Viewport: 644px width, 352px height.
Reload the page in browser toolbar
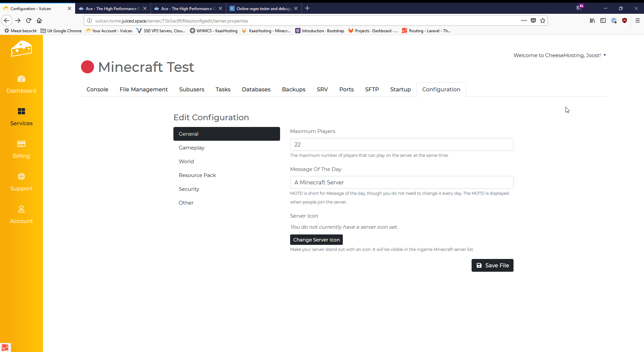(x=29, y=21)
